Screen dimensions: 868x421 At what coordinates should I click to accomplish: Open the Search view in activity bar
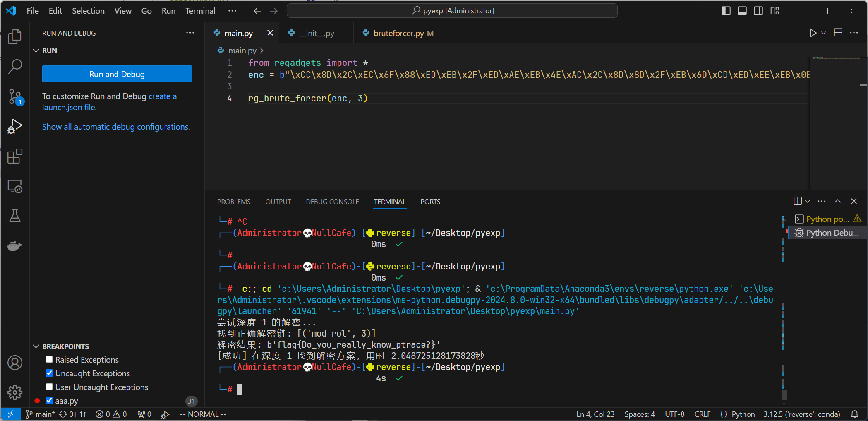[x=15, y=66]
